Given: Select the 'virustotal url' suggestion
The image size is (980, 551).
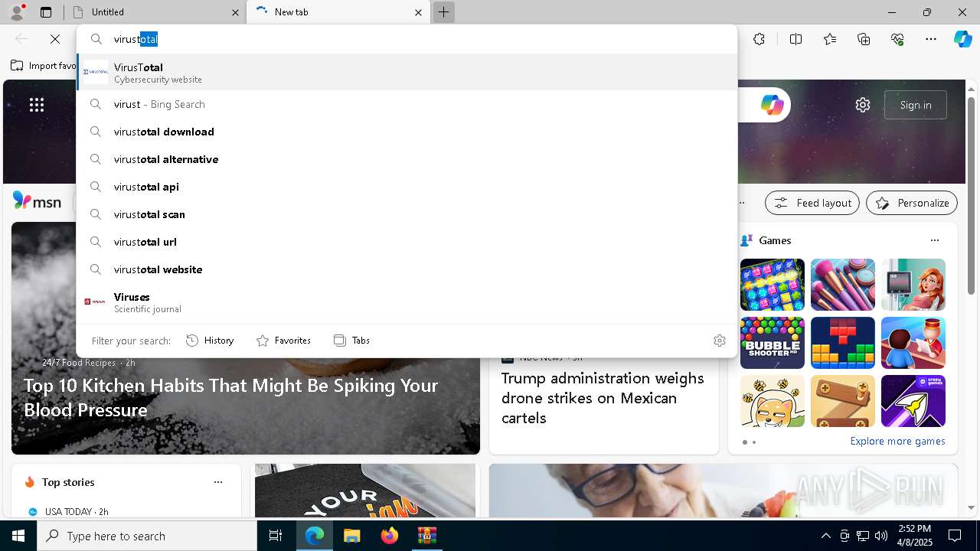Looking at the screenshot, I should point(407,242).
